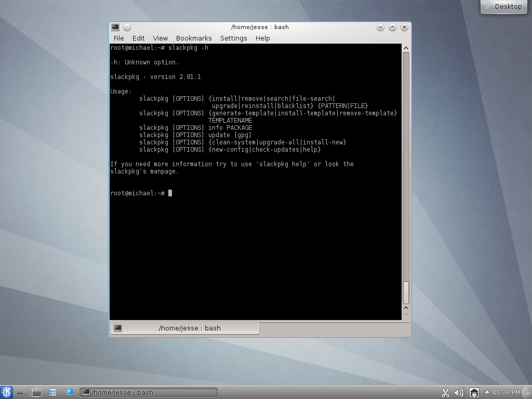Click the network ethernet tray icon
The image size is (532, 399).
click(x=474, y=393)
